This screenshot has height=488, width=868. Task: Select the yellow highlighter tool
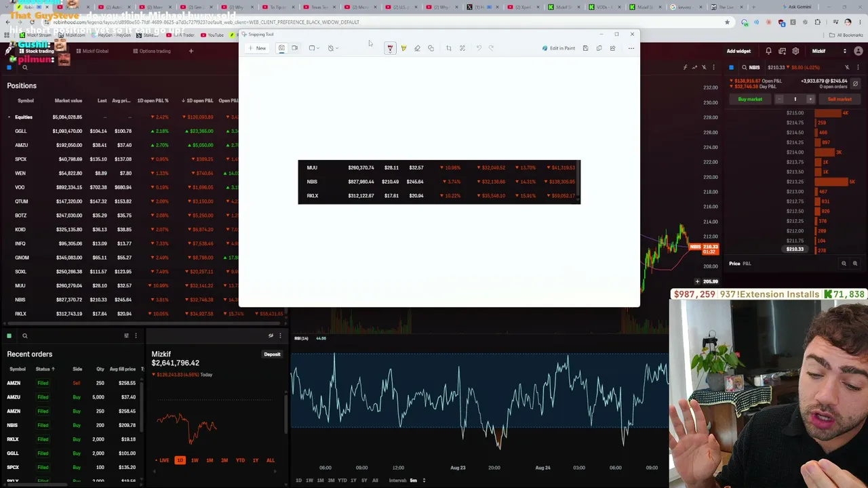click(403, 48)
